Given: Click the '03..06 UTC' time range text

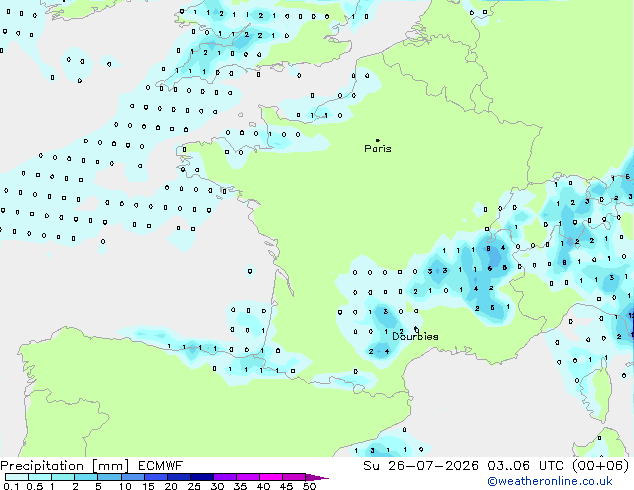Looking at the screenshot, I should (525, 466).
